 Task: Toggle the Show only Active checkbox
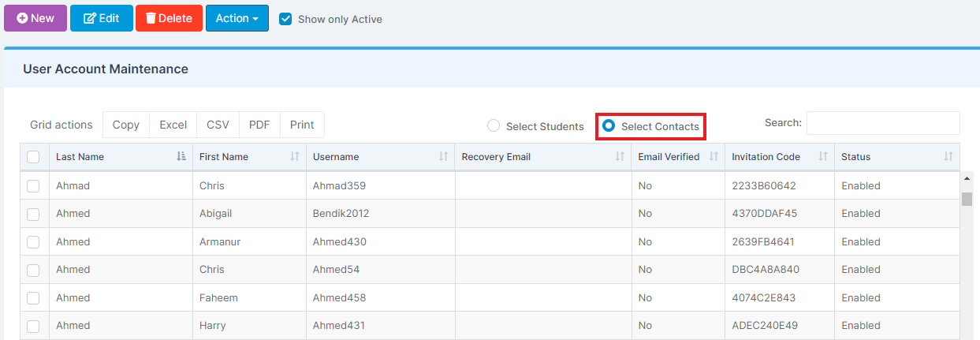click(x=285, y=19)
